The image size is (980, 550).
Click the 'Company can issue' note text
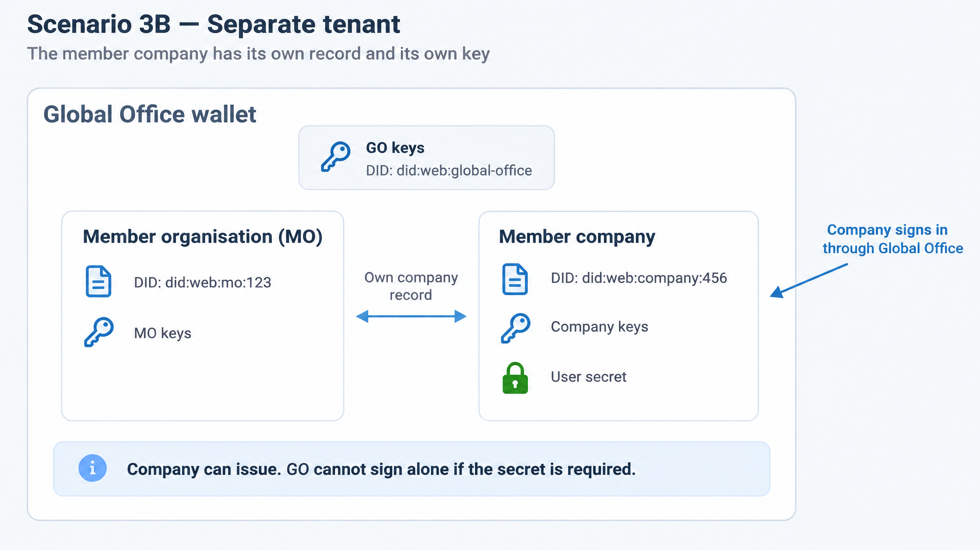381,469
